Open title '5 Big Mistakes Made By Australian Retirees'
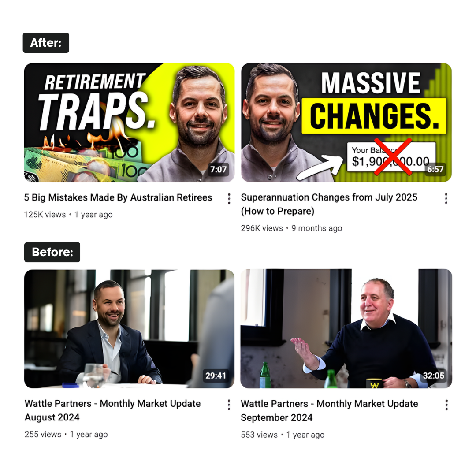The width and height of the screenshot is (476, 476). tap(118, 197)
